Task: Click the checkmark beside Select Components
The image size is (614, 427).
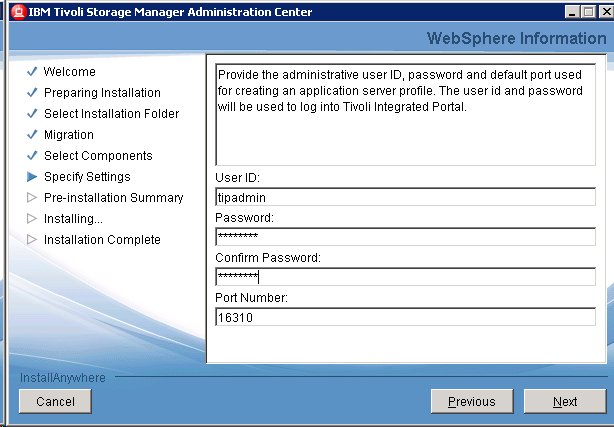Action: point(32,156)
